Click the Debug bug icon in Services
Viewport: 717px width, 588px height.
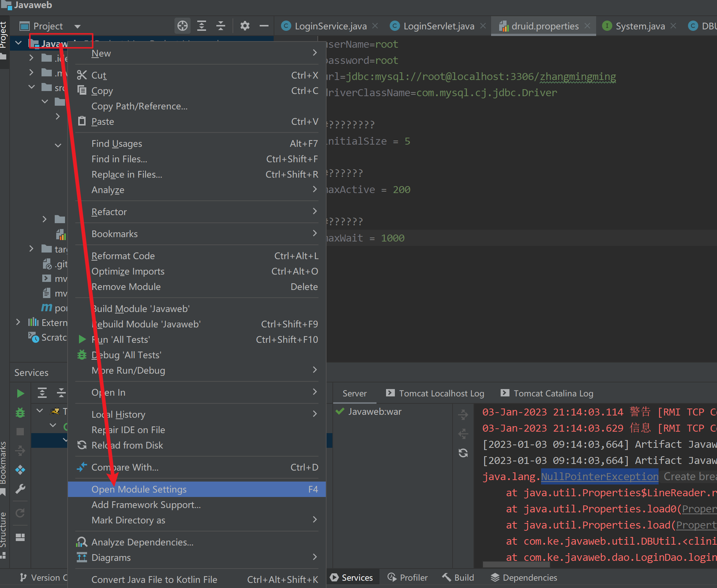click(x=21, y=413)
